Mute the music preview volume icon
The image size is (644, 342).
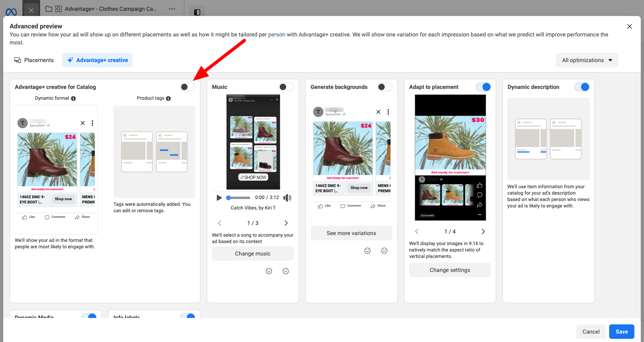(x=287, y=198)
